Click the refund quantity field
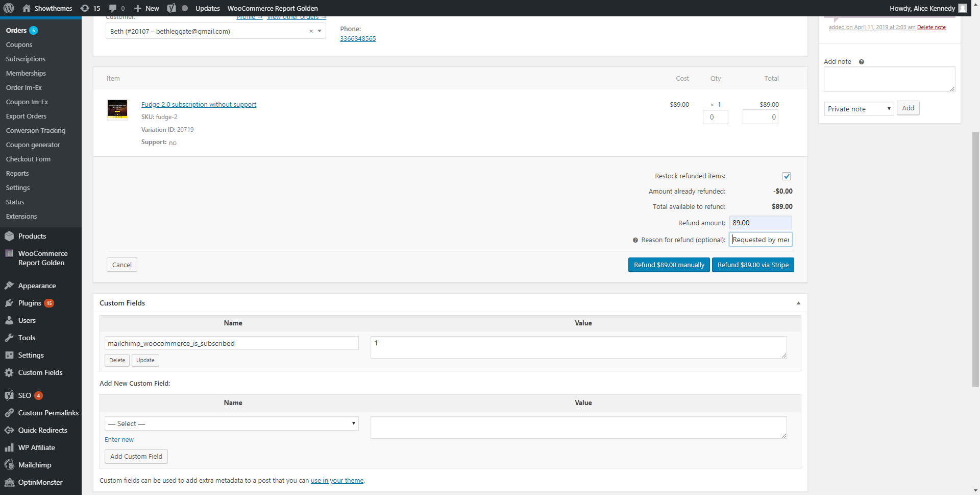This screenshot has height=495, width=980. point(715,117)
